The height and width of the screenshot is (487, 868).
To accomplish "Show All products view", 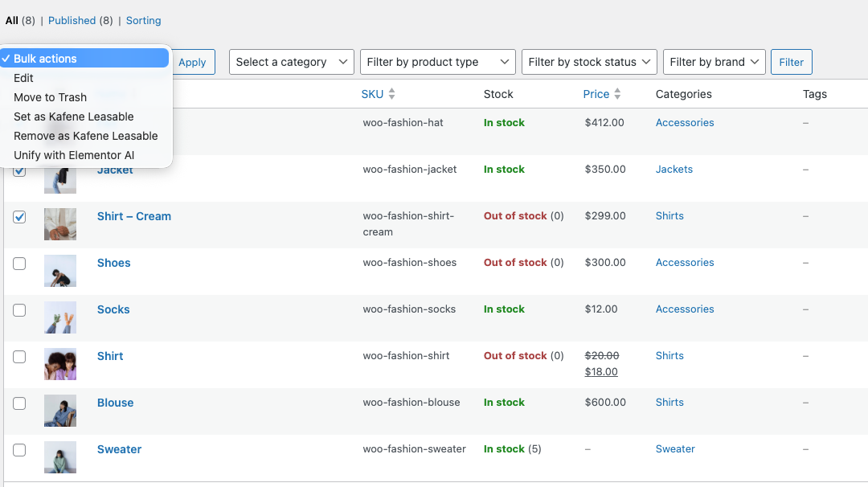I will click(11, 20).
